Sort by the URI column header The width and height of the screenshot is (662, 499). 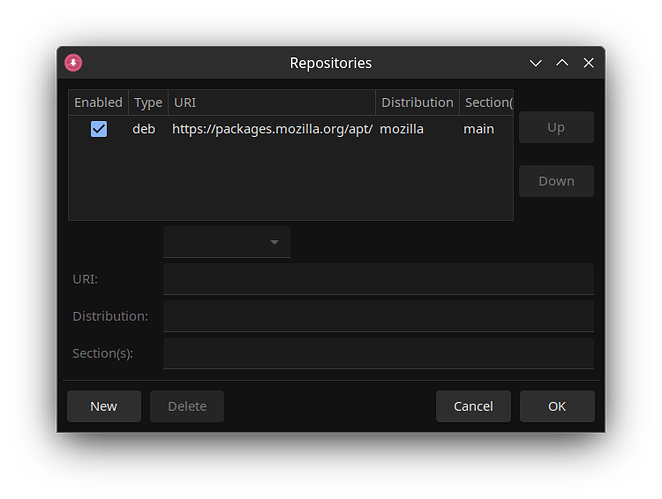(270, 102)
